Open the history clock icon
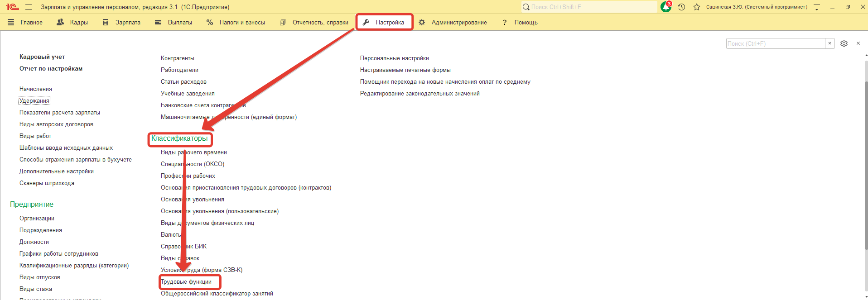Image resolution: width=868 pixels, height=300 pixels. 681,7
